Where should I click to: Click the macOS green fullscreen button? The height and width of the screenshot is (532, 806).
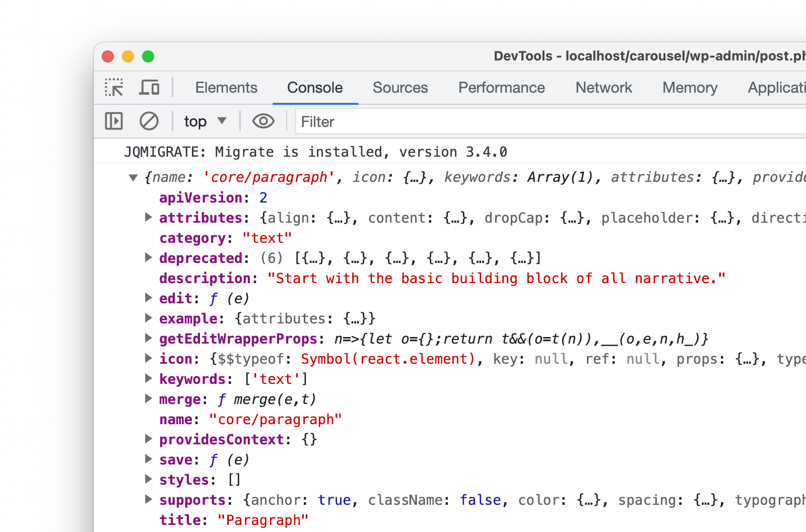tap(148, 56)
